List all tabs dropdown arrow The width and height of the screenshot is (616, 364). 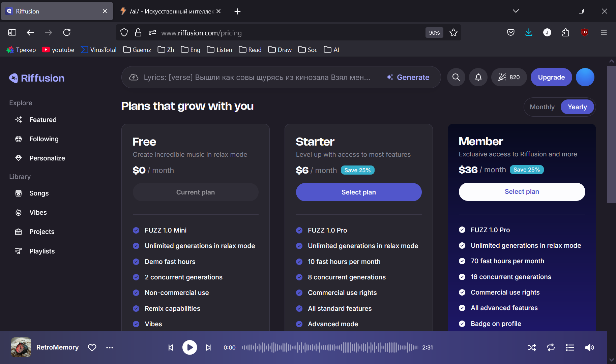pyautogui.click(x=516, y=11)
